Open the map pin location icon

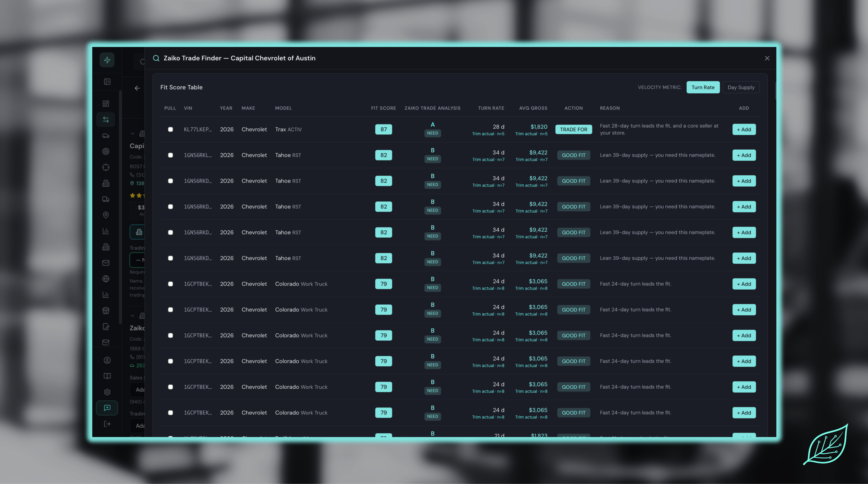tap(106, 215)
